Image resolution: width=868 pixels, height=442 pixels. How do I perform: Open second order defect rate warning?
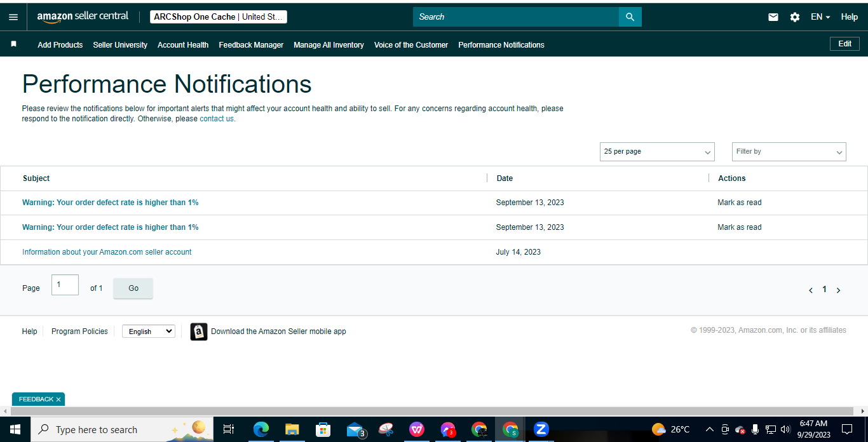coord(111,227)
